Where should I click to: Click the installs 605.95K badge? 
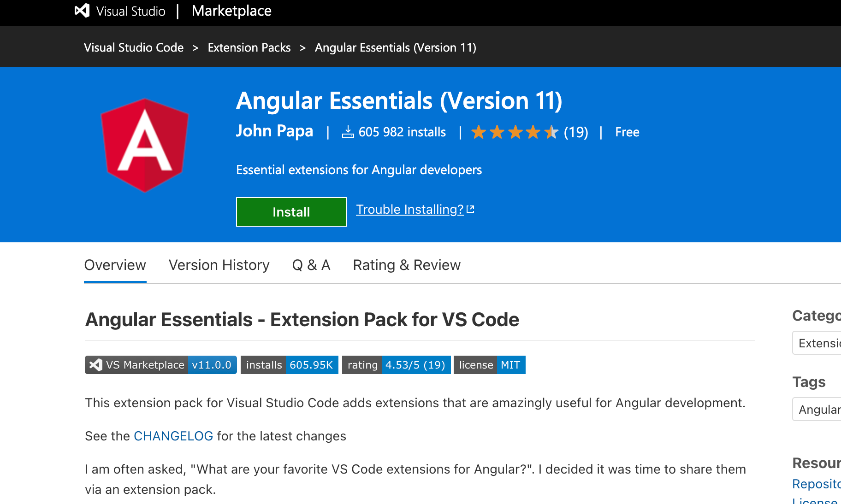(x=290, y=365)
